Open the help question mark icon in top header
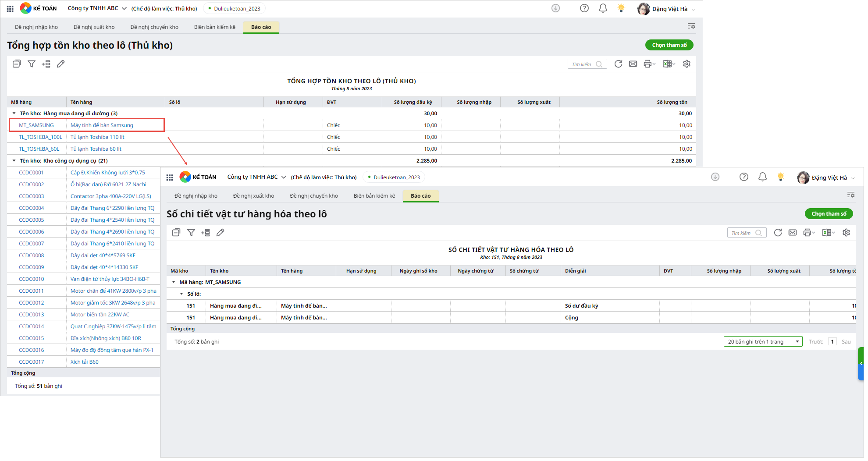The width and height of the screenshot is (868, 461). coord(584,8)
